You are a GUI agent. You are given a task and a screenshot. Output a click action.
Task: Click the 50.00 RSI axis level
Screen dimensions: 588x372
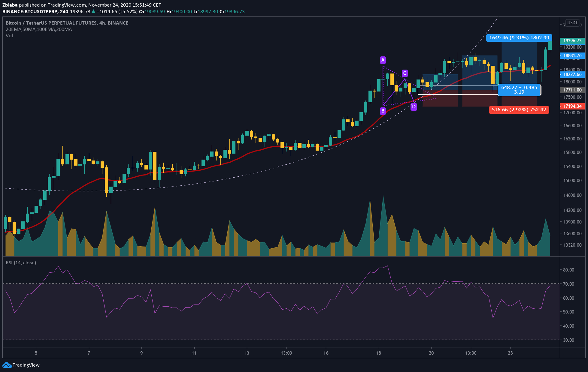click(x=568, y=312)
